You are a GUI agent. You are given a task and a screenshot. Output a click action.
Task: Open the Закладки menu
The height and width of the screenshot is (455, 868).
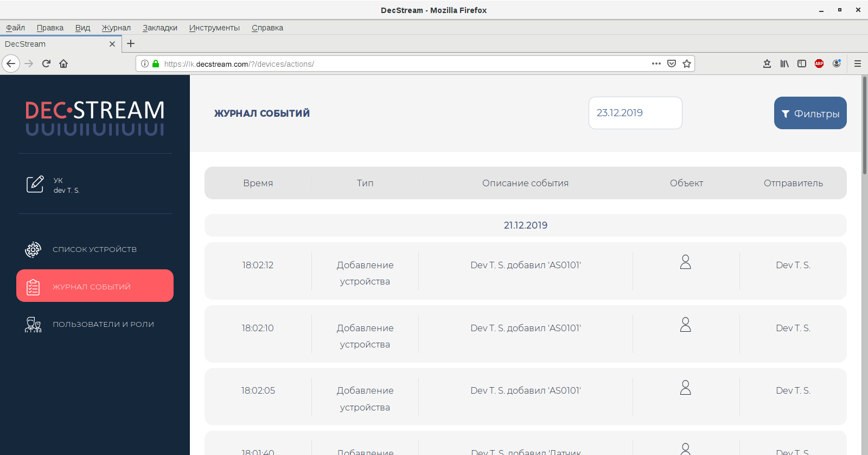(x=160, y=28)
